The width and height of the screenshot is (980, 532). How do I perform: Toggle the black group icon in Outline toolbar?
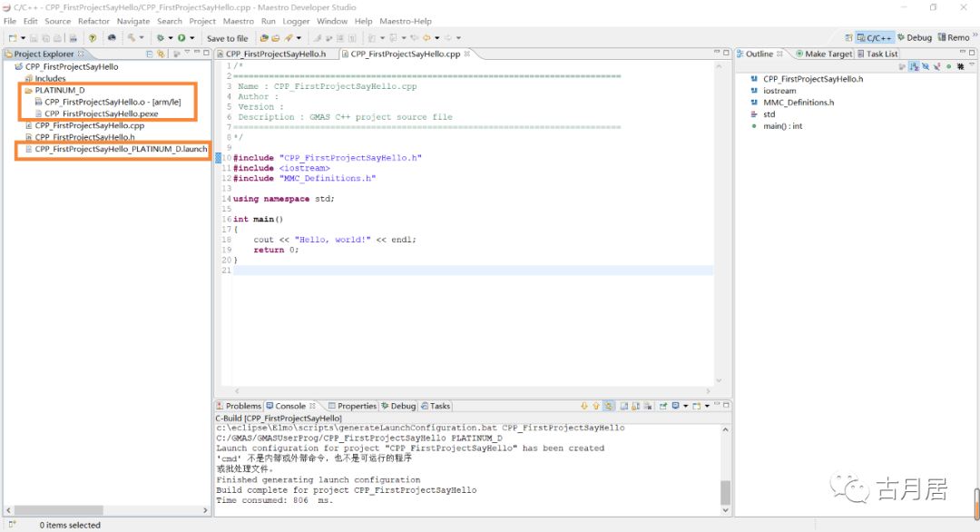pyautogui.click(x=961, y=66)
